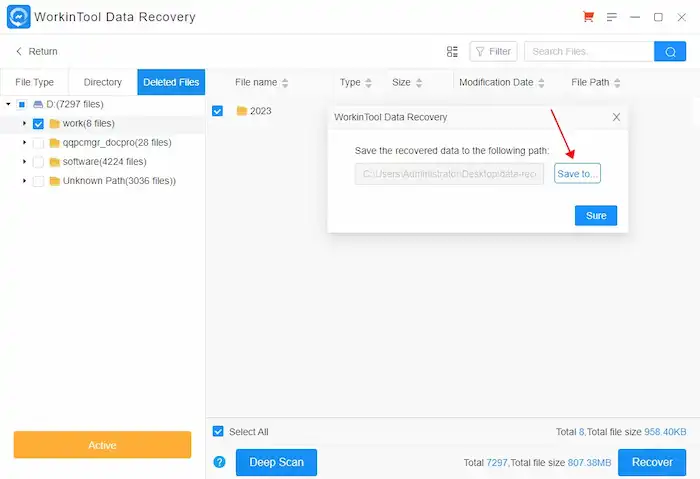700x479 pixels.
Task: Click the D:(7297 files) label
Action: [x=75, y=104]
